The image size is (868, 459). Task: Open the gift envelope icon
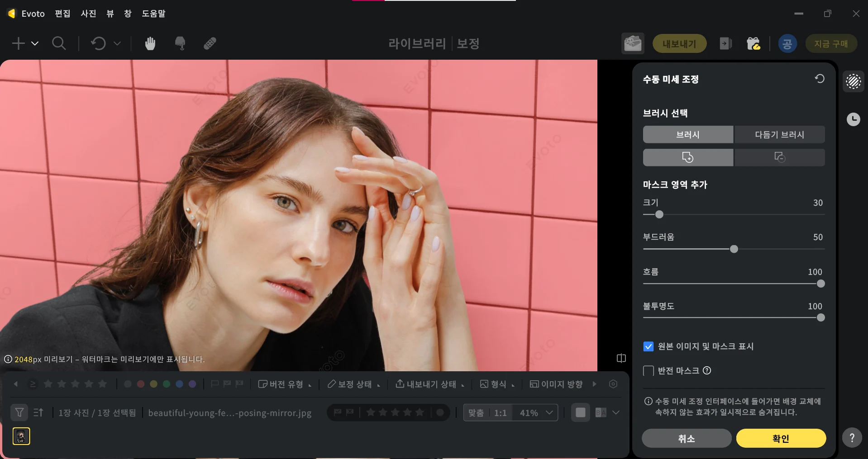coord(633,43)
